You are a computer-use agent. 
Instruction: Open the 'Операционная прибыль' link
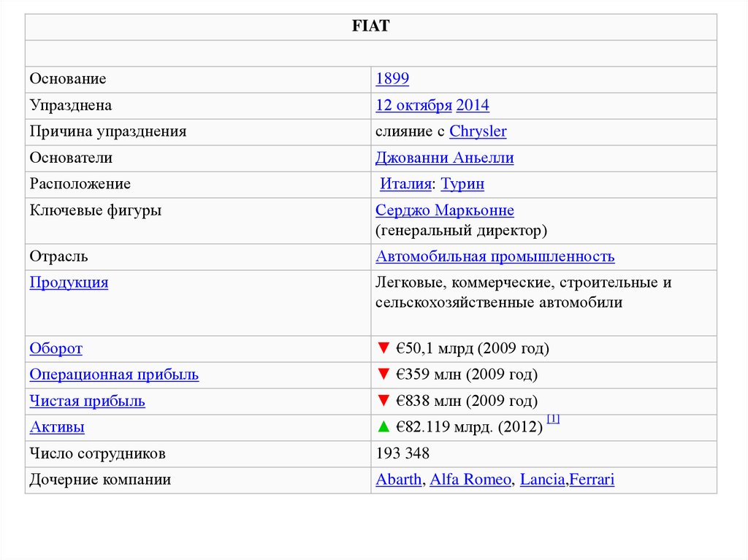(x=114, y=375)
